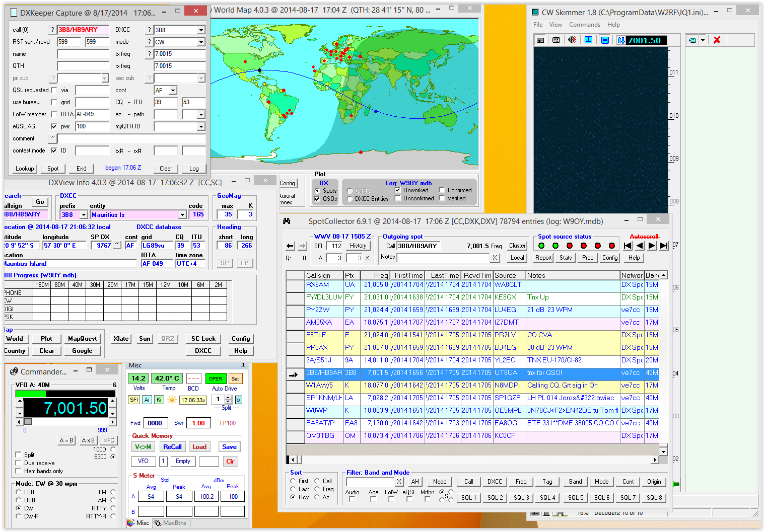765x532 pixels.
Task: Click the question mark beside the call field
Action: point(52,30)
